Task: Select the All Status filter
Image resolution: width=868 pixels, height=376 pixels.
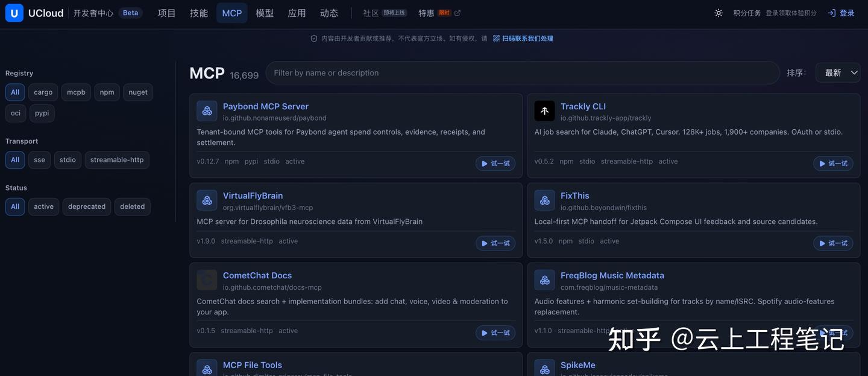Action: tap(15, 206)
